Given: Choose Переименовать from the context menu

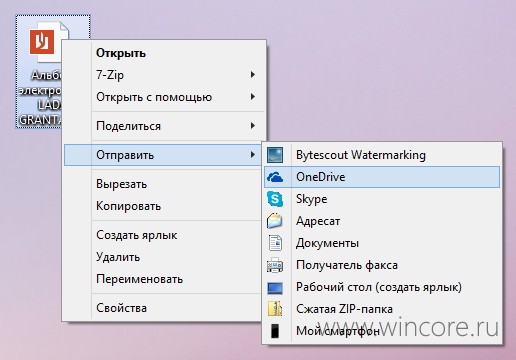Looking at the screenshot, I should (164, 279).
